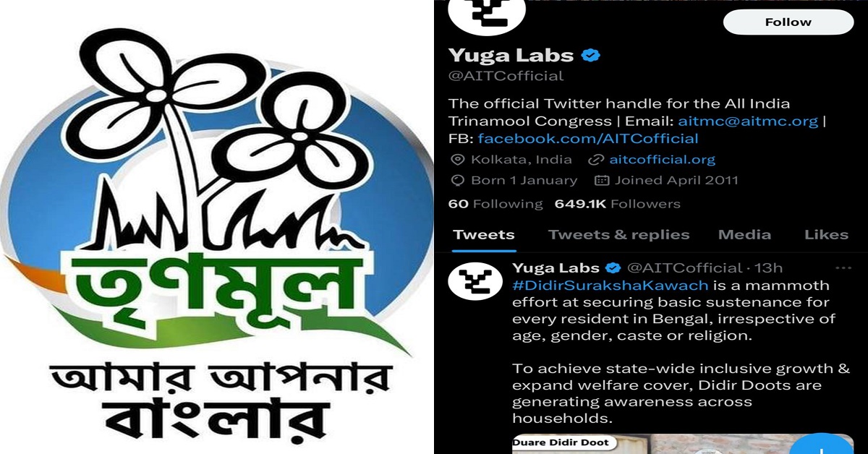Click the calendar icon next to Joined April 2011
Image resolution: width=868 pixels, height=454 pixels.
coord(601,181)
